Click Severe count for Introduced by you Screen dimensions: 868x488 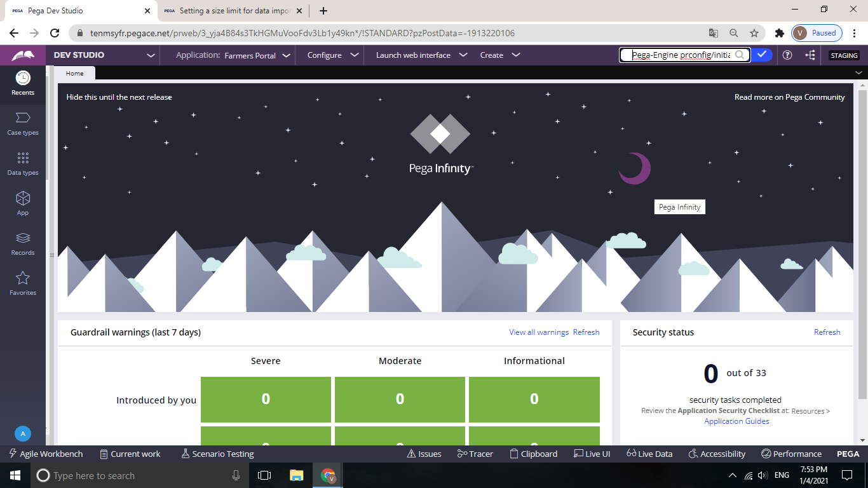point(266,399)
